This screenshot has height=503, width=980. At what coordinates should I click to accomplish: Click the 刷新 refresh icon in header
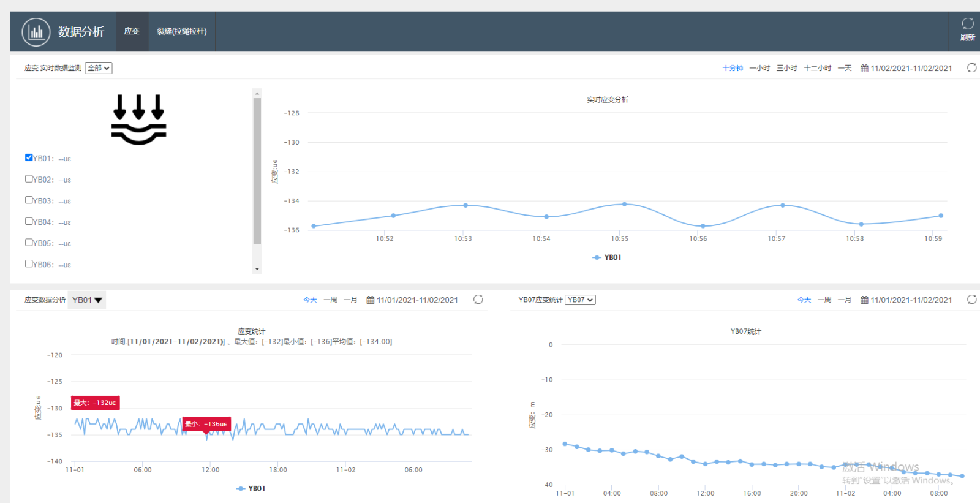tap(968, 24)
